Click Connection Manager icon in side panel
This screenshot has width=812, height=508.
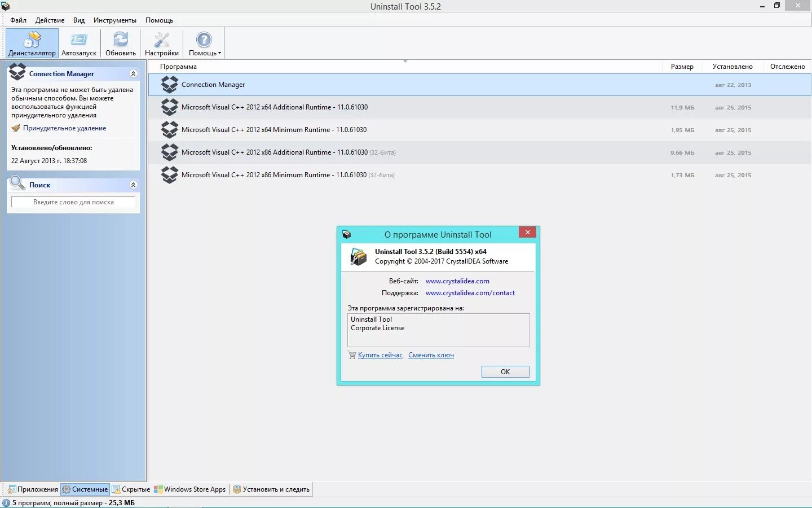point(17,72)
